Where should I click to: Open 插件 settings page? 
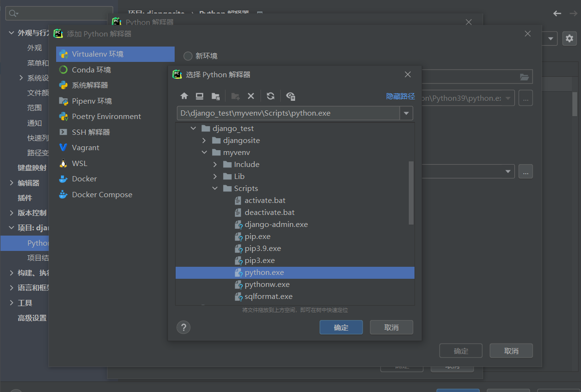point(25,198)
